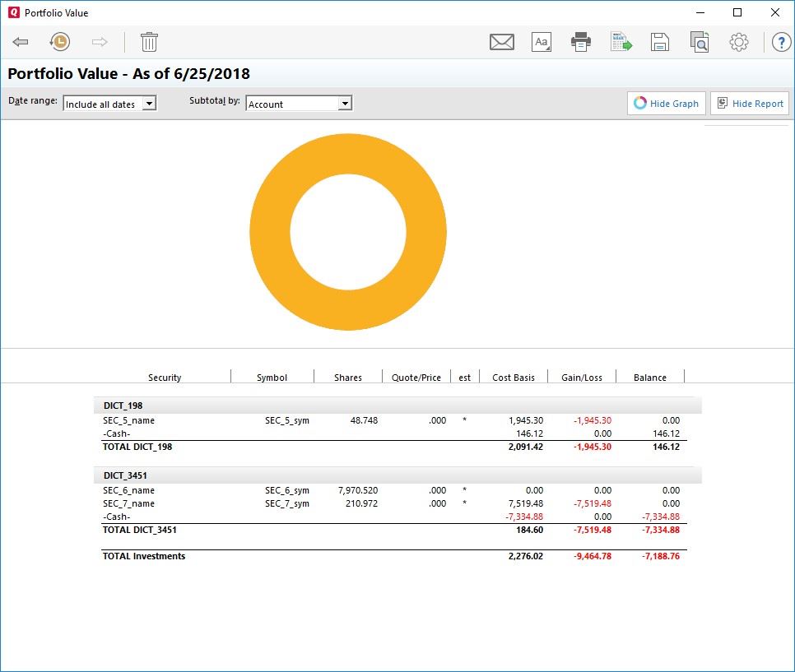Toggle Hide Graph button
Image resolution: width=795 pixels, height=672 pixels.
pyautogui.click(x=666, y=104)
